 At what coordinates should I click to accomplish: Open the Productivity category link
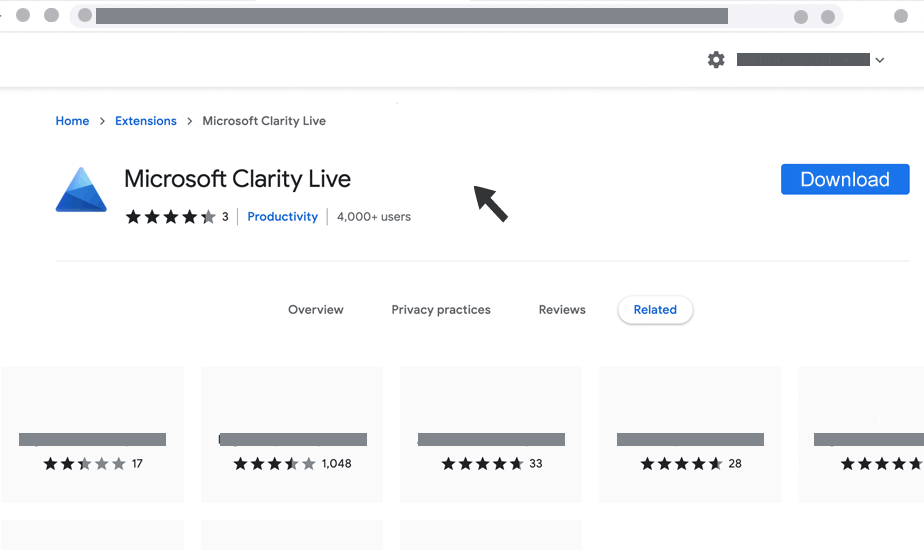coord(282,216)
